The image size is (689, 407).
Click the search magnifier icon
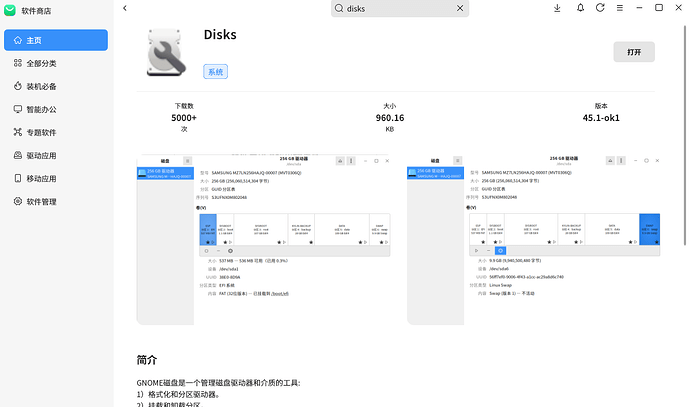[339, 8]
